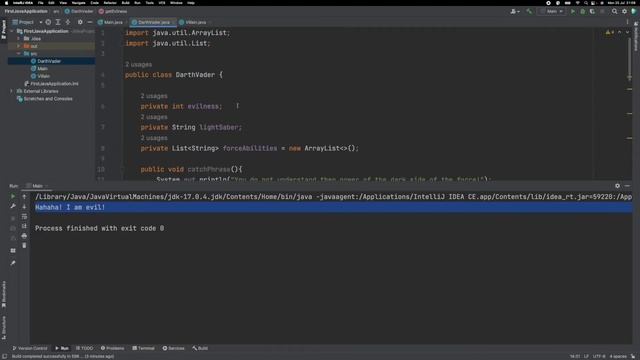Image resolution: width=640 pixels, height=360 pixels.
Task: Click the Build project hammer icon
Action: (529, 11)
